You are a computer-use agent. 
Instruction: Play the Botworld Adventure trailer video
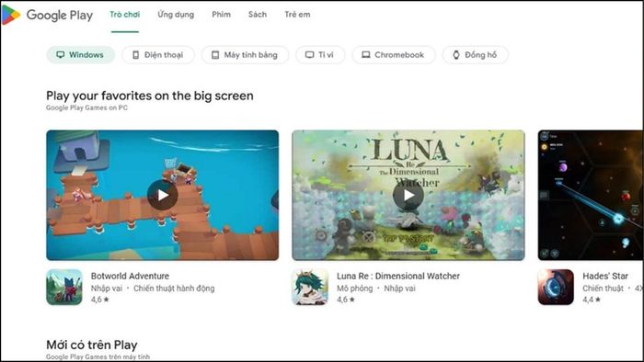(163, 195)
